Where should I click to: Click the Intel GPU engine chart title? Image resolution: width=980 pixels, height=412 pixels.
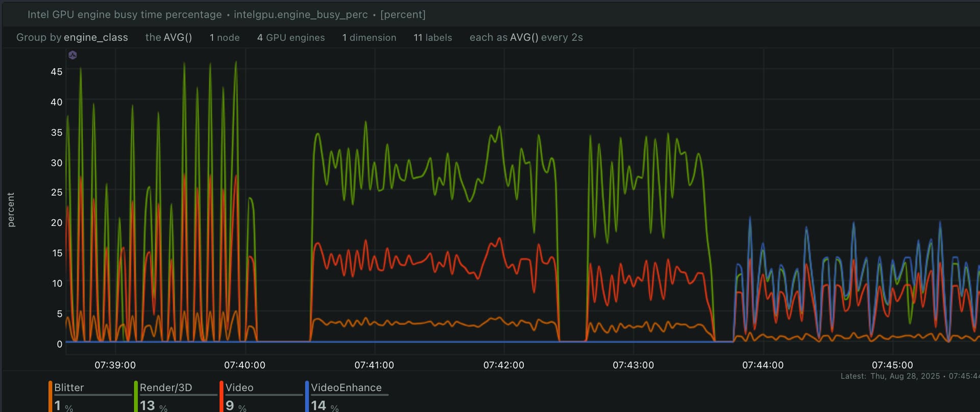125,14
